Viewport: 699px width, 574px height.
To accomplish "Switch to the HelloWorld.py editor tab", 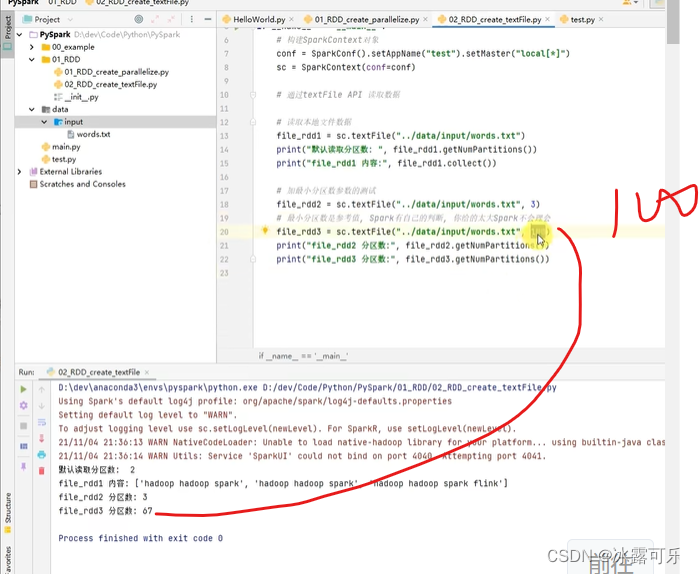I will coord(259,20).
